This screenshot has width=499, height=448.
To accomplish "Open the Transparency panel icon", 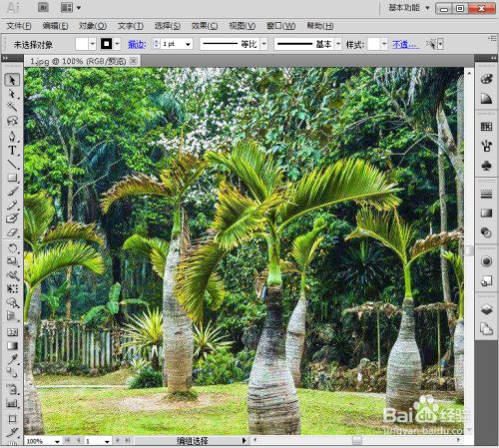I will [486, 232].
